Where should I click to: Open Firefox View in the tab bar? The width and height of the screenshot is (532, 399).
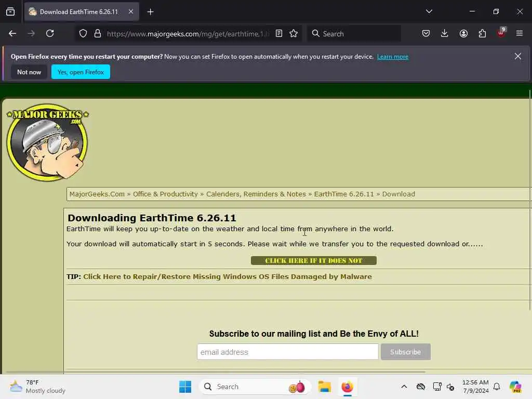point(10,12)
